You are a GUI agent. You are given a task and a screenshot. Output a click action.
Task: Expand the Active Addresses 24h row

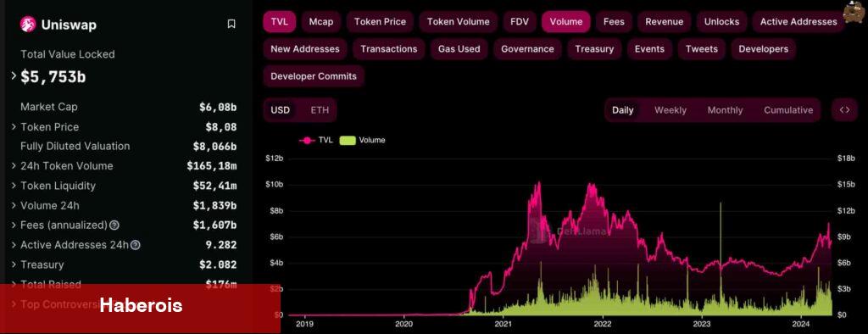(14, 245)
